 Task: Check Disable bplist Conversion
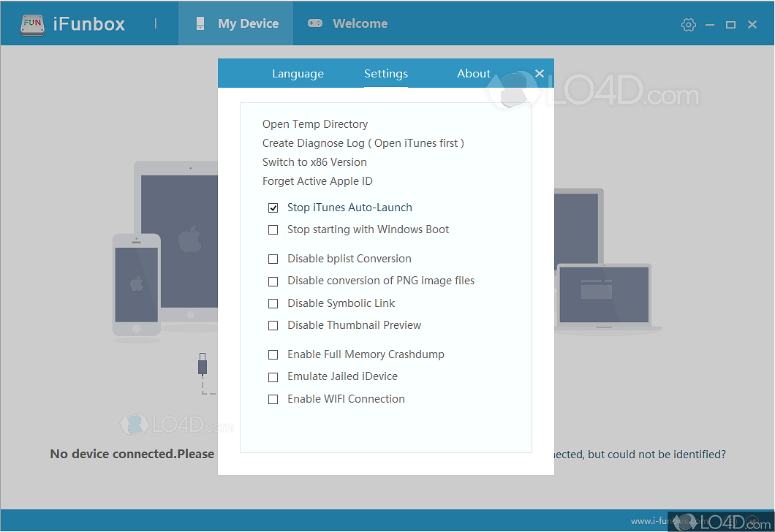(273, 259)
